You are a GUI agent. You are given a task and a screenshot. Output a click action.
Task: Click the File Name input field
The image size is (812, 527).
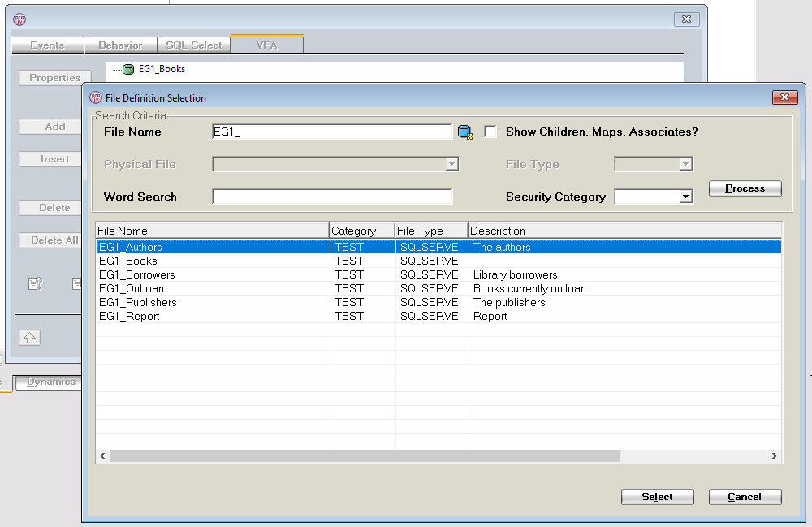coord(332,132)
